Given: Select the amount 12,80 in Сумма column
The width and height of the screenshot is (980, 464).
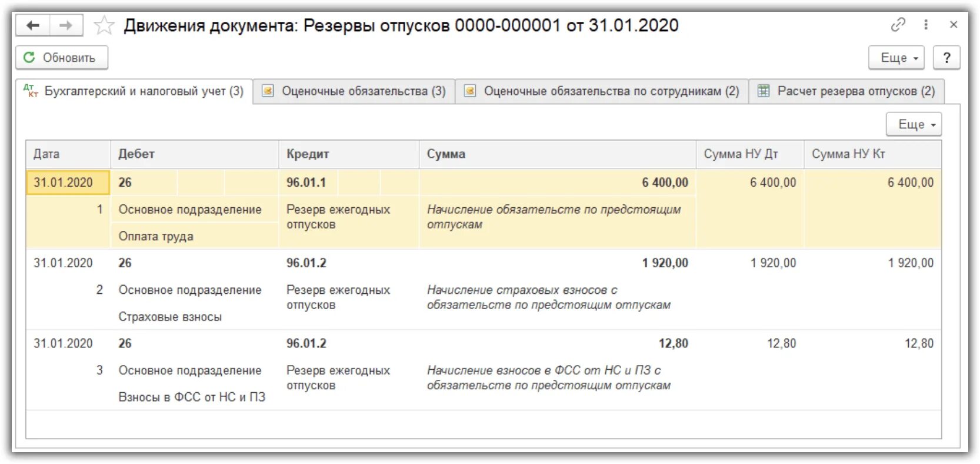Looking at the screenshot, I should (558, 343).
